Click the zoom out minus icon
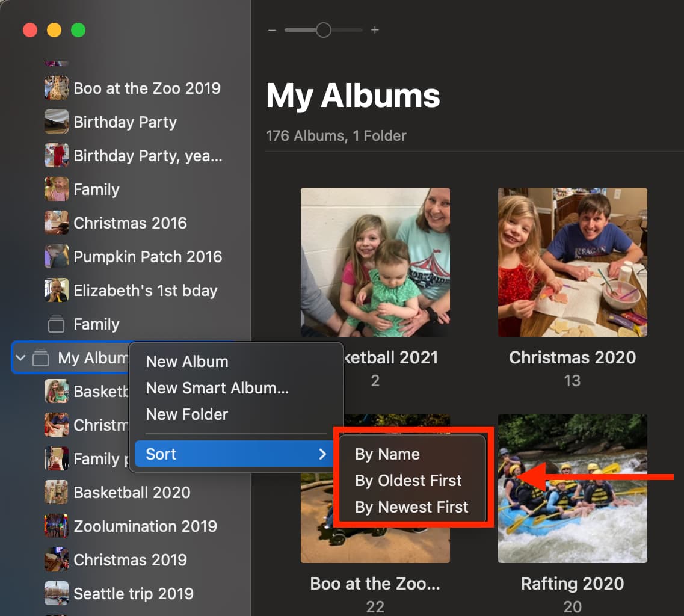Viewport: 684px width, 616px height. pos(272,30)
